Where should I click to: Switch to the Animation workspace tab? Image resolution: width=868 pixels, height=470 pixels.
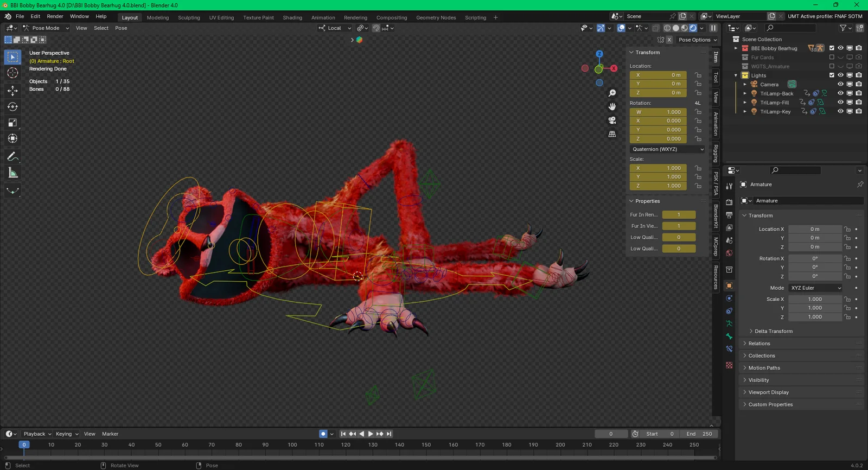(323, 17)
